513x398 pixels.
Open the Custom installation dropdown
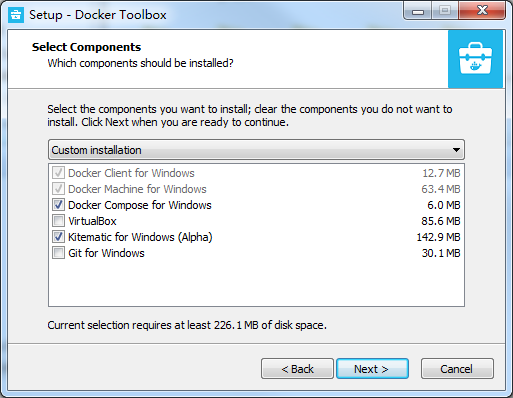pos(256,150)
